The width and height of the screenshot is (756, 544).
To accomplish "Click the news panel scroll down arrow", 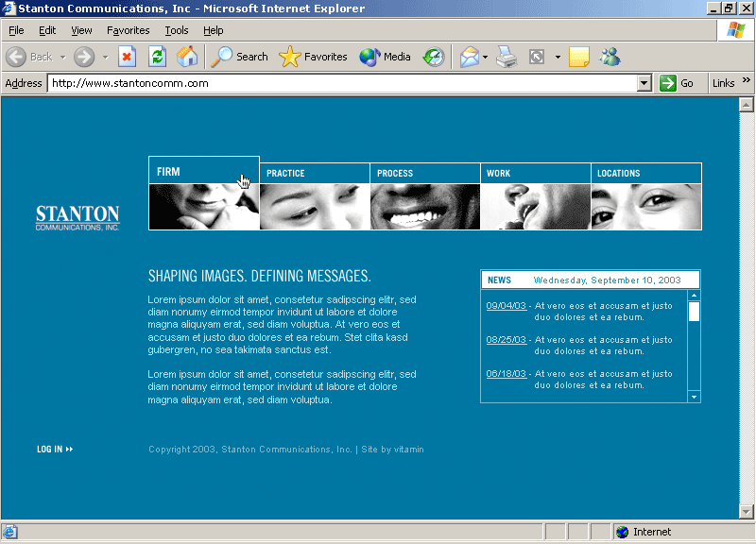I will 695,397.
